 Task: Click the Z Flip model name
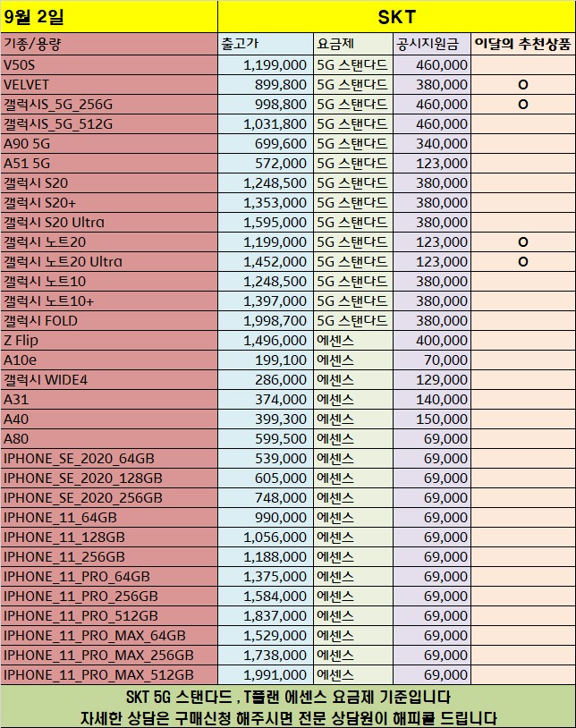coord(21,341)
